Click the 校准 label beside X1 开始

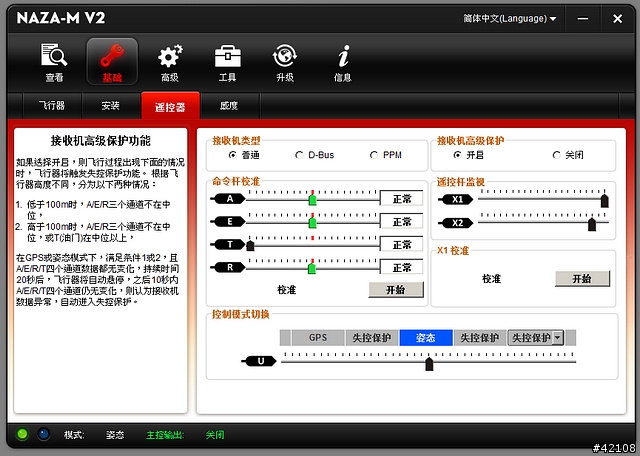[491, 279]
